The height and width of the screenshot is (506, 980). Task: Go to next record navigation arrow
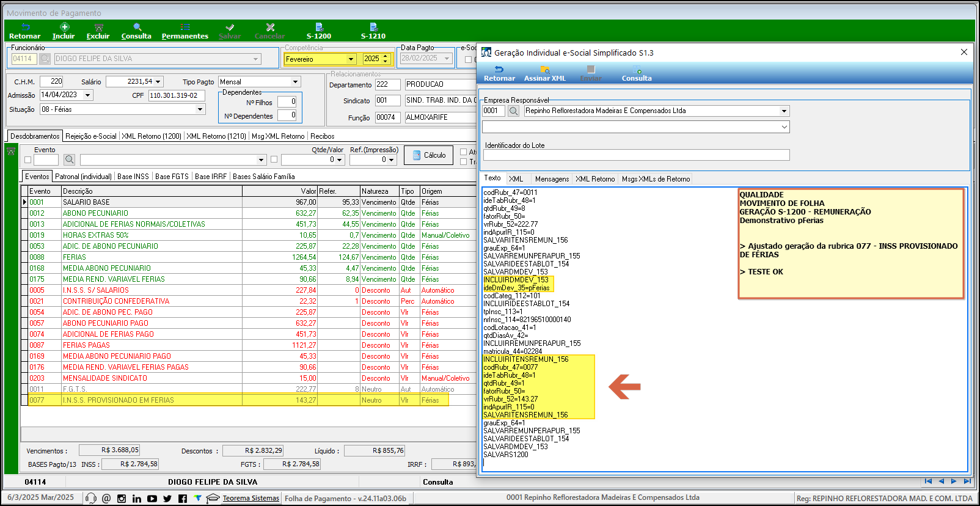(954, 482)
